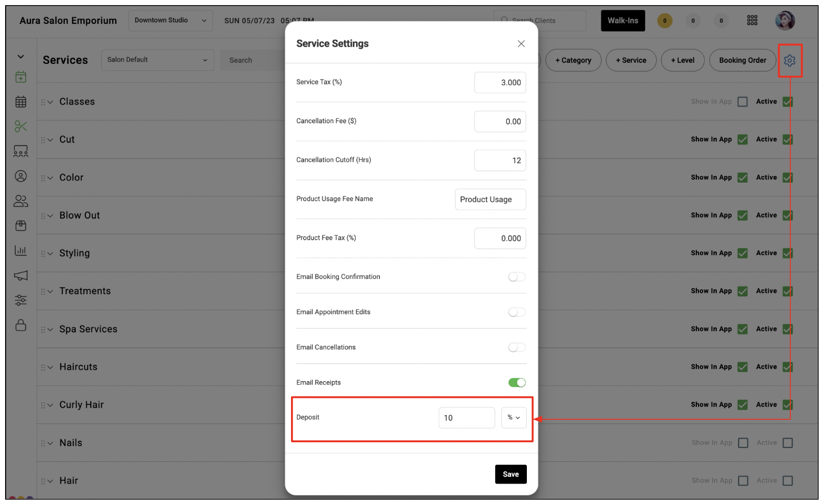Screen dimensions: 825x504
Task: Select the Booking Order button
Action: [742, 60]
